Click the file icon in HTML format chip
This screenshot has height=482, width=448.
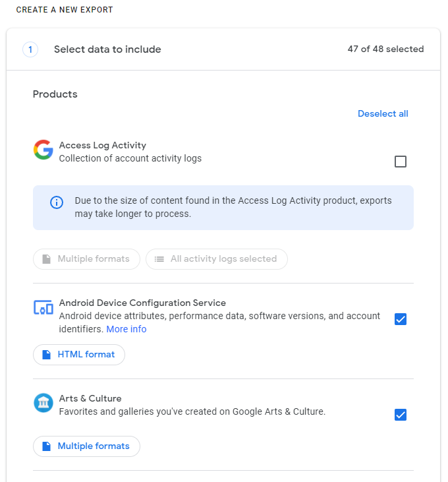(x=47, y=355)
